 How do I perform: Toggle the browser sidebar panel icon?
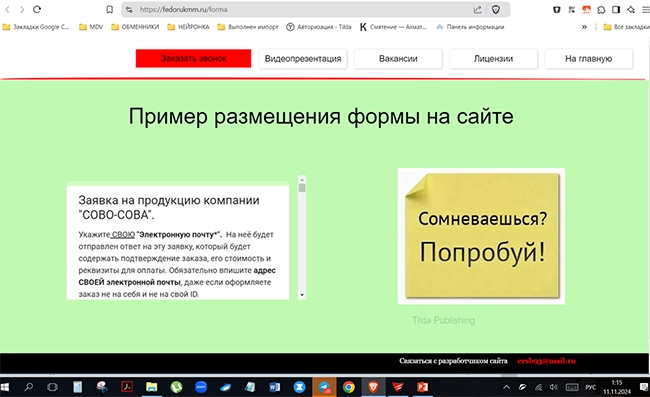coord(616,10)
